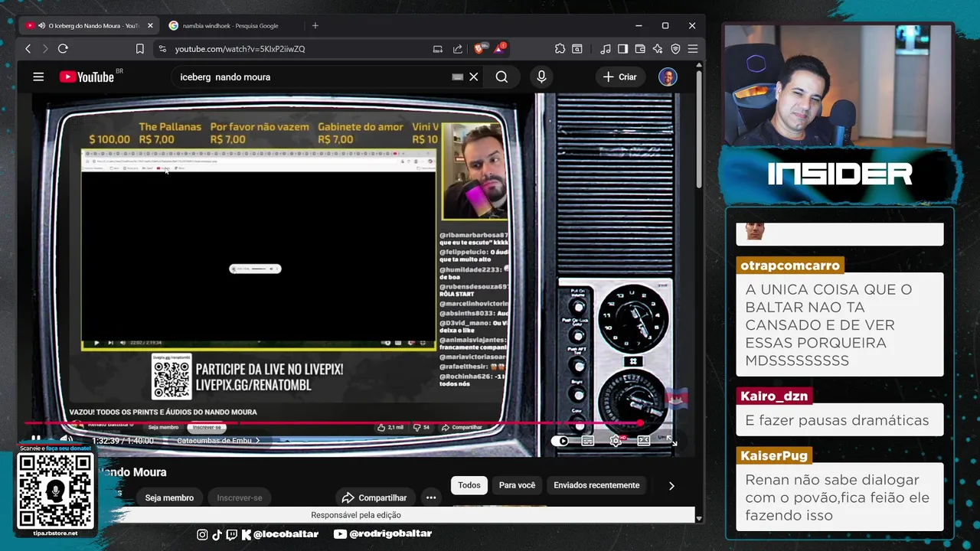The height and width of the screenshot is (551, 980).
Task: Click the 1:32:39 / 1:40:00 time display
Action: (123, 441)
